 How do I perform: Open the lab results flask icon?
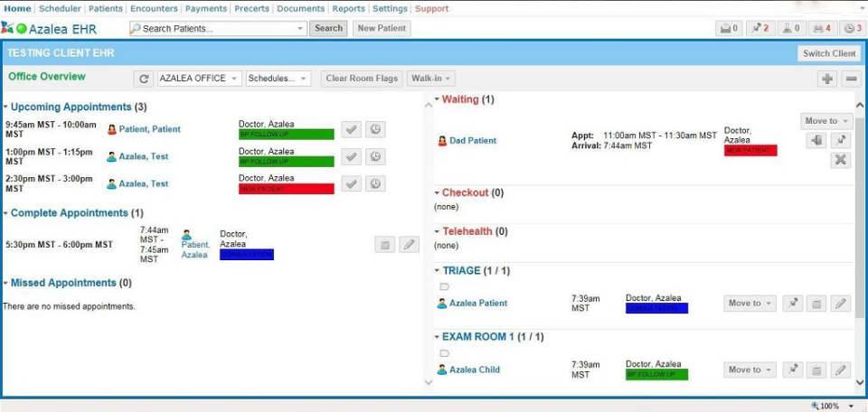coord(790,28)
